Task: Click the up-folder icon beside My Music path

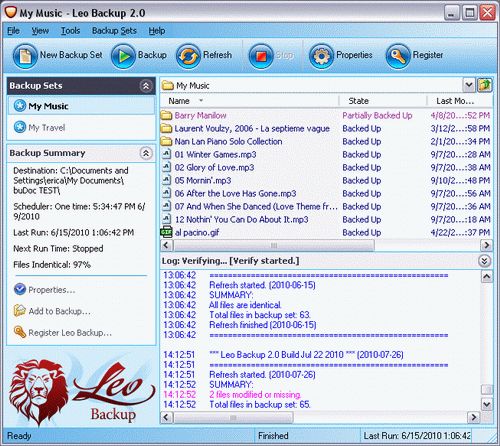Action: pos(485,85)
